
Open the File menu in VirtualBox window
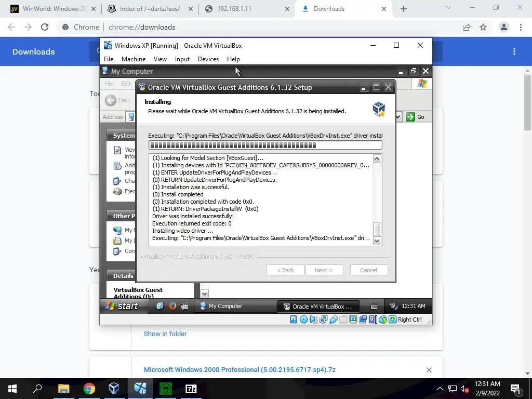[x=109, y=59]
